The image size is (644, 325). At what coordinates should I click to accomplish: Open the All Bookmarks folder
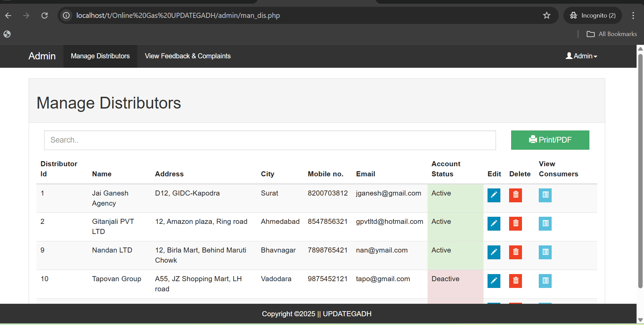612,34
